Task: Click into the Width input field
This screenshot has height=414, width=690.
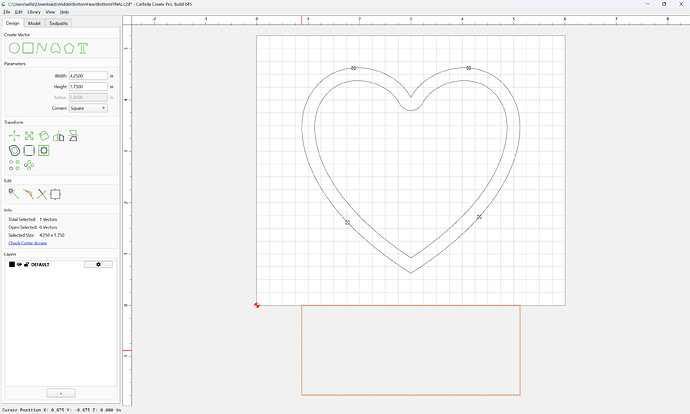Action: [88, 76]
